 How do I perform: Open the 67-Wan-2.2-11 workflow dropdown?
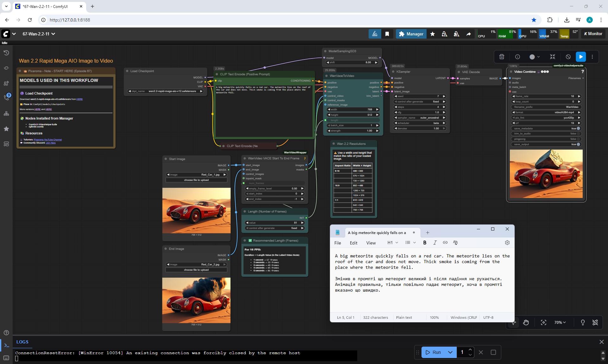click(x=39, y=34)
